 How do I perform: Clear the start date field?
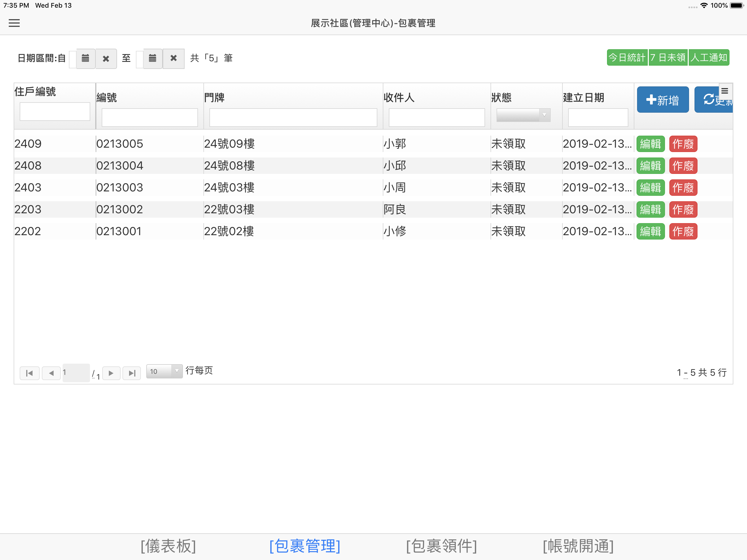click(106, 59)
